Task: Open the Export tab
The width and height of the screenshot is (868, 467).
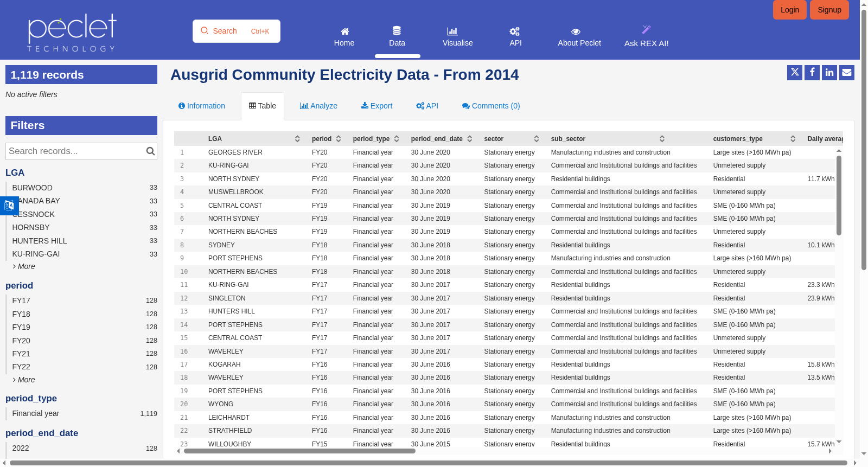Action: (376, 106)
